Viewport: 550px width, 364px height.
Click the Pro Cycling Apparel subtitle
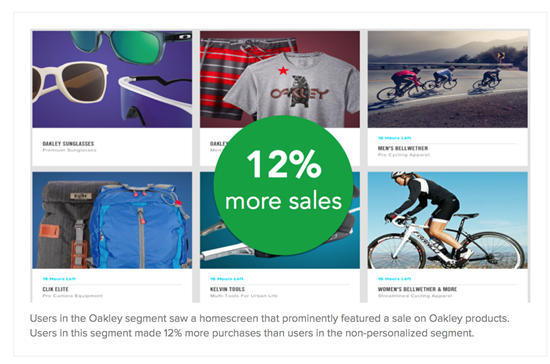[x=404, y=155]
